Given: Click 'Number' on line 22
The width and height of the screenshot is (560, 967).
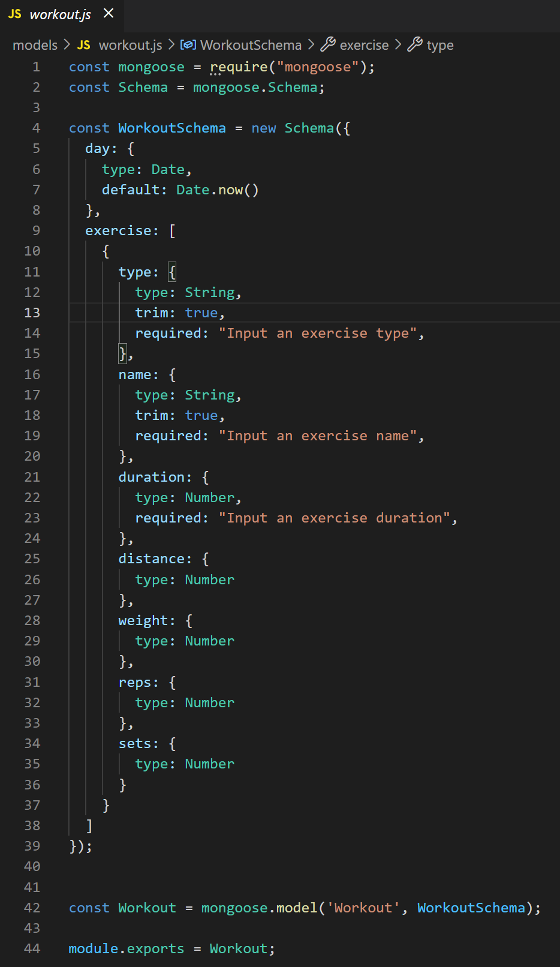Looking at the screenshot, I should tap(210, 497).
